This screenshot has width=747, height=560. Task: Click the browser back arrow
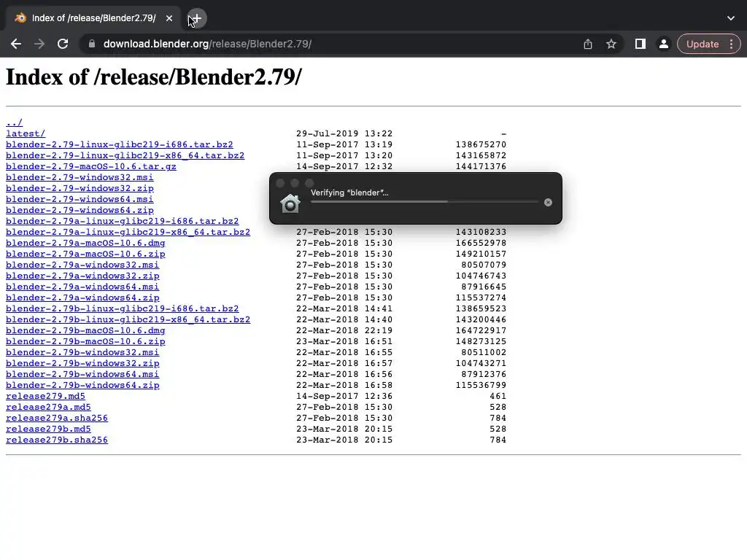pos(16,44)
